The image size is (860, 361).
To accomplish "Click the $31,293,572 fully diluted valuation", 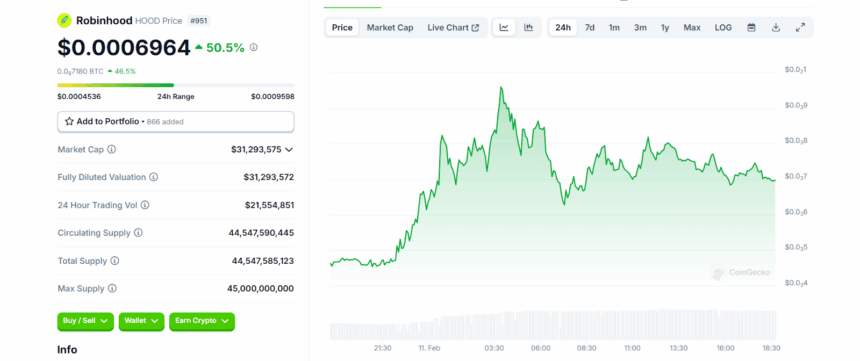I will pyautogui.click(x=269, y=177).
